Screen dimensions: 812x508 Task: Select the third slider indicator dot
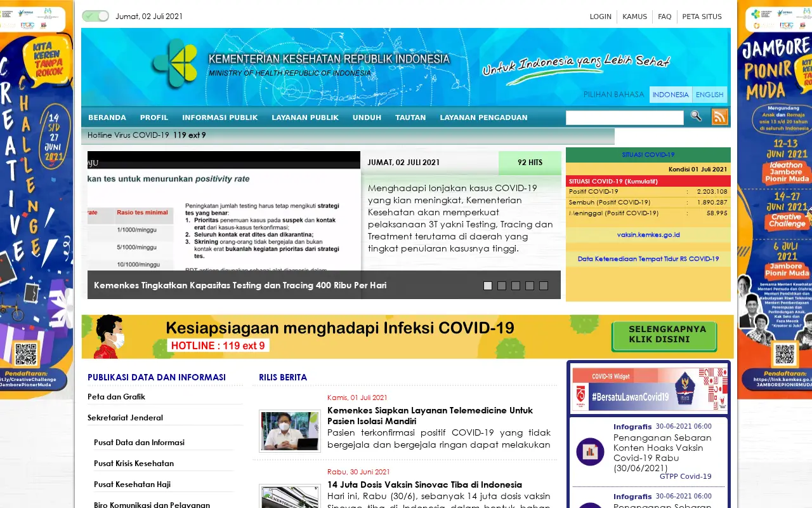pos(515,286)
